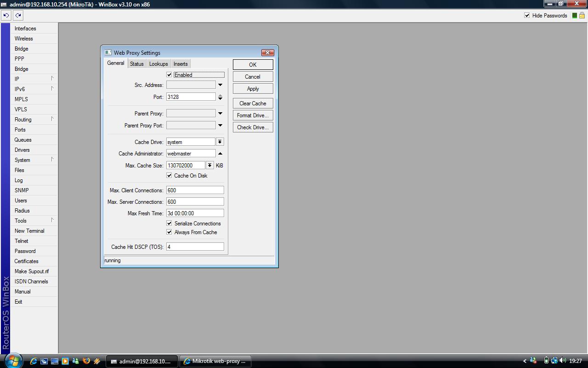Uncheck Cache On Disk
Viewport: 588px width, 368px height.
(169, 175)
